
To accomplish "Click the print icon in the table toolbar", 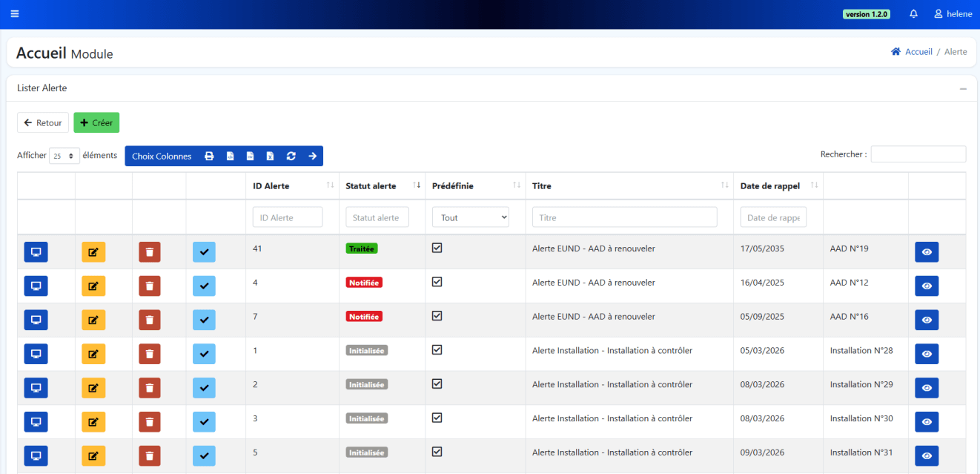I will [209, 157].
